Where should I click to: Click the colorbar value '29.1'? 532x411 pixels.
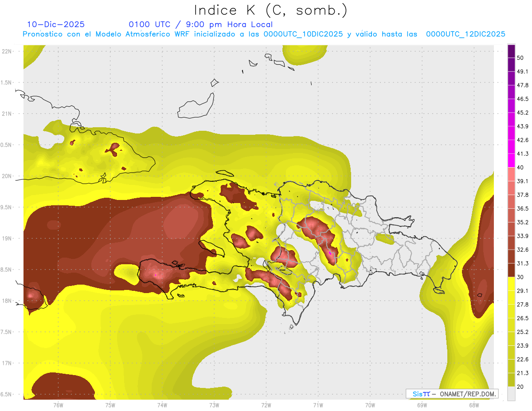pyautogui.click(x=522, y=291)
